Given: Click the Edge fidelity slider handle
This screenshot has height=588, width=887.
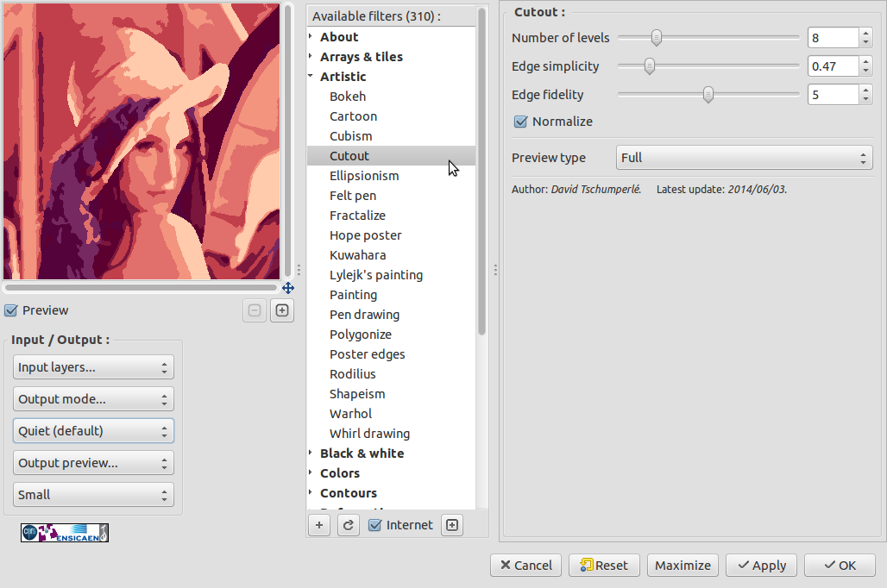Looking at the screenshot, I should tap(708, 95).
